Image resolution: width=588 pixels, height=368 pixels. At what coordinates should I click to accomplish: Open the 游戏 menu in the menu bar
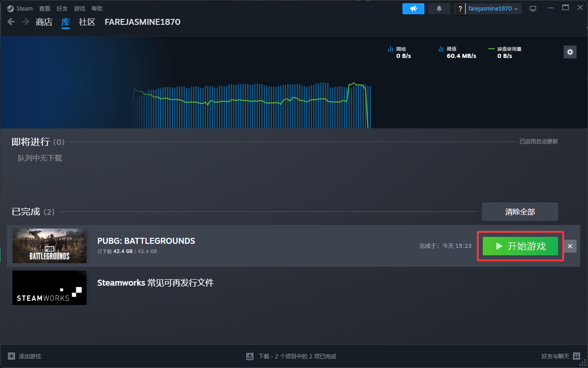[79, 9]
